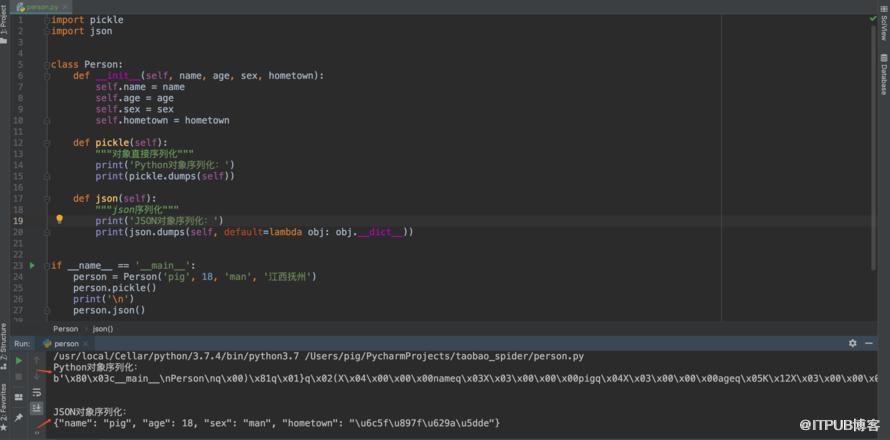
Task: Toggle Scroll to End in Run console
Action: (36, 408)
